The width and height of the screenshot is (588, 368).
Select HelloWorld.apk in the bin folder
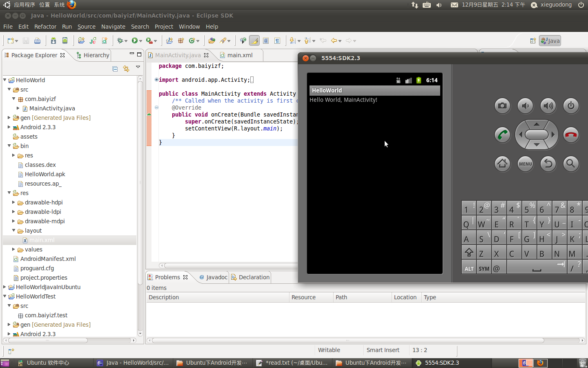(41, 174)
